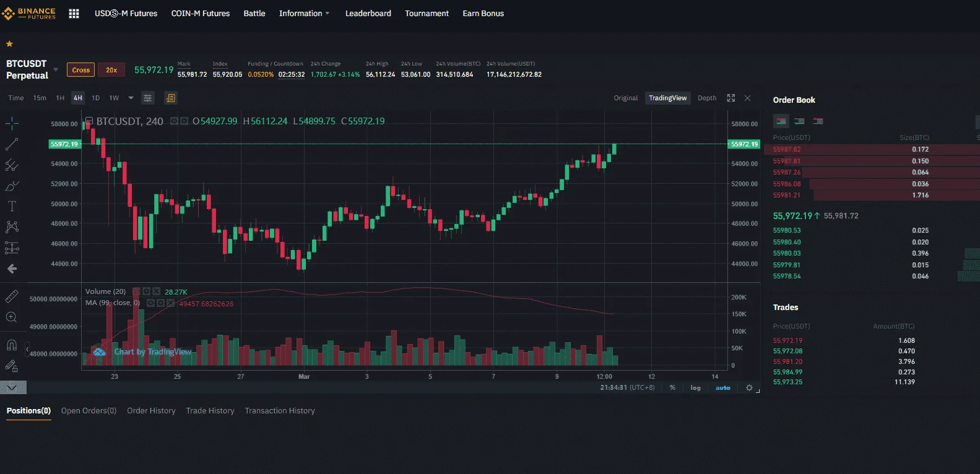Image resolution: width=980 pixels, height=474 pixels.
Task: Select the crosshair cursor tool
Action: (12, 123)
